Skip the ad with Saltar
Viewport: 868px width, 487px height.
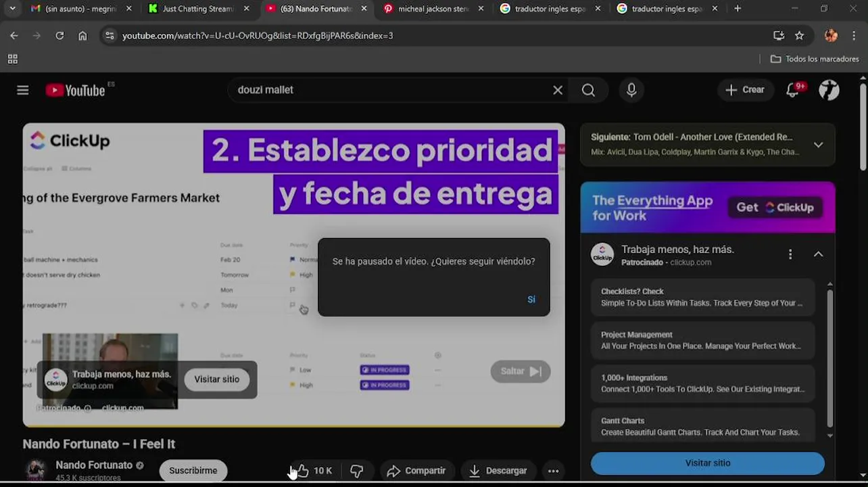point(520,371)
